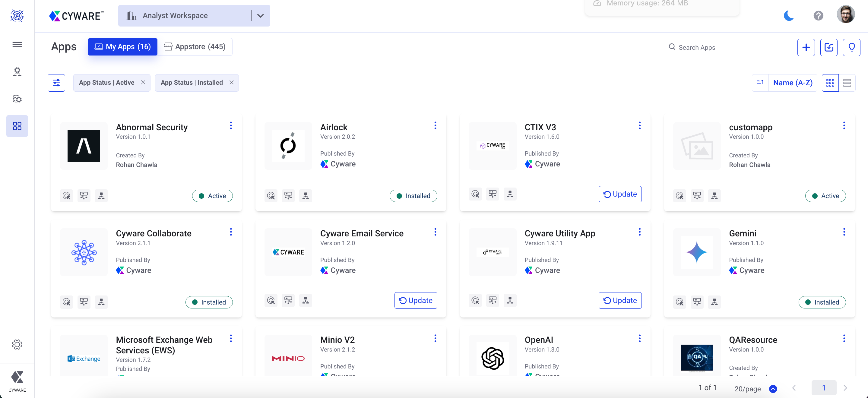Expand the 20/page size selector
868x398 pixels.
point(773,389)
